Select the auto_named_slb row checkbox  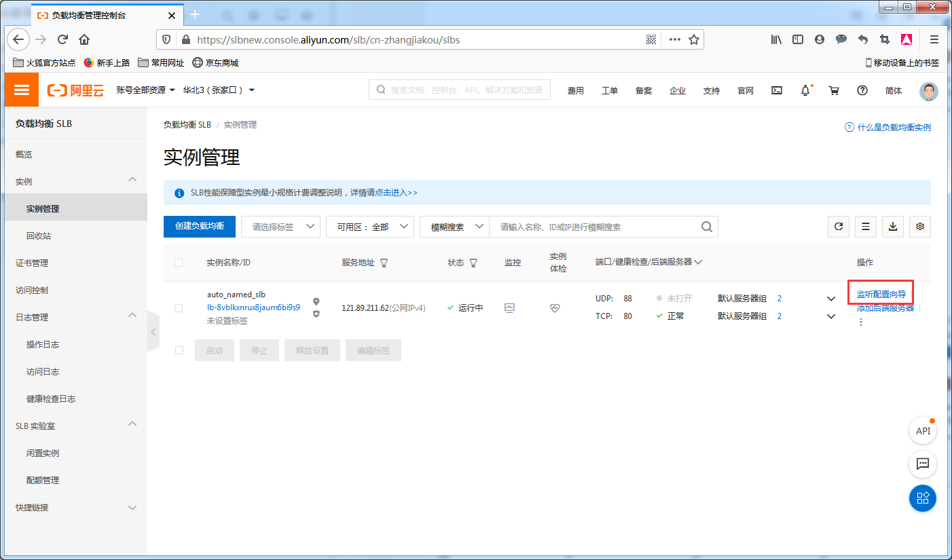coord(179,307)
